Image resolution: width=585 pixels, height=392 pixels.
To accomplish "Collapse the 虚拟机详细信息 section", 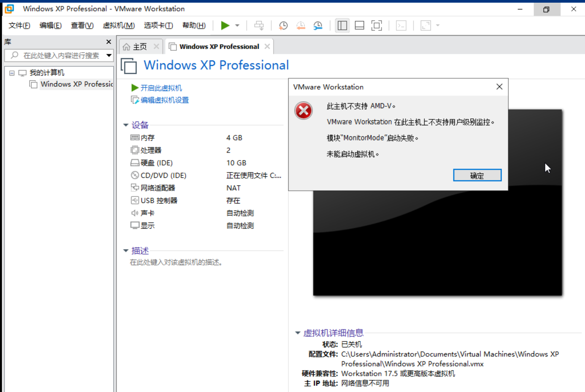I will click(x=298, y=333).
